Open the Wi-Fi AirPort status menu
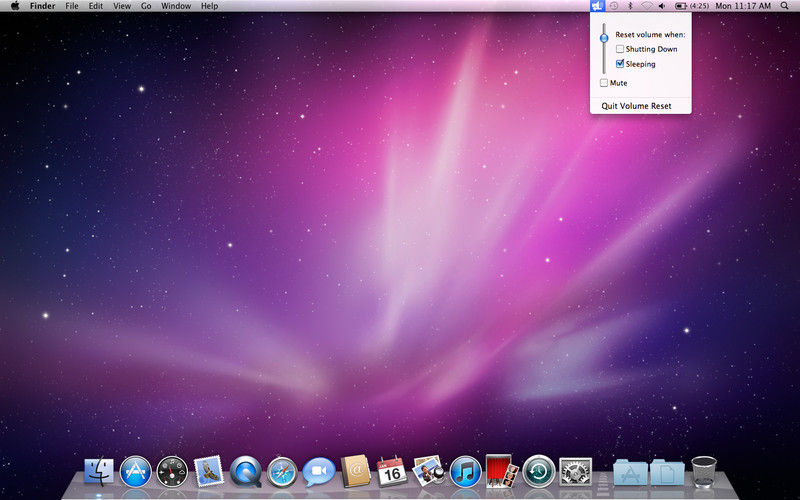 646,6
